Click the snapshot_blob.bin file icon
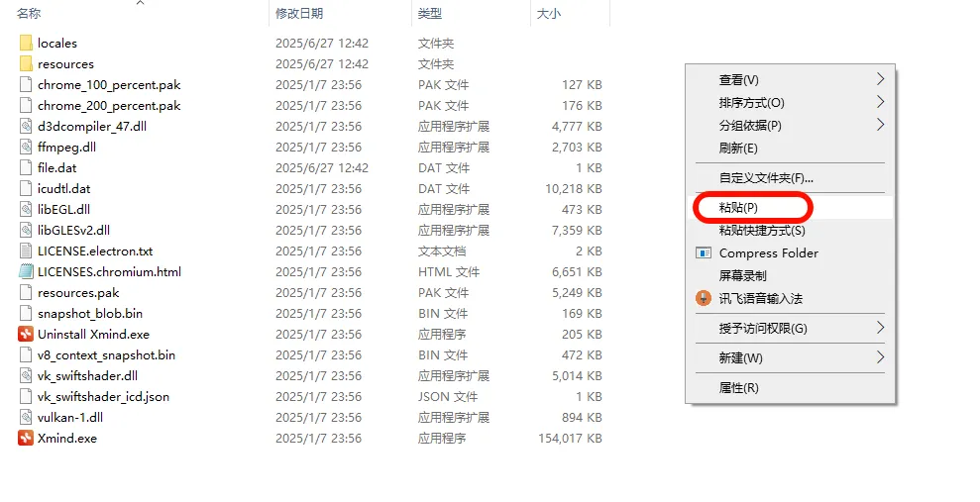 coord(26,313)
